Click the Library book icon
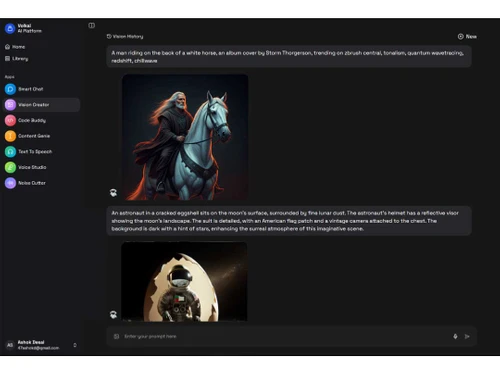 (7, 59)
